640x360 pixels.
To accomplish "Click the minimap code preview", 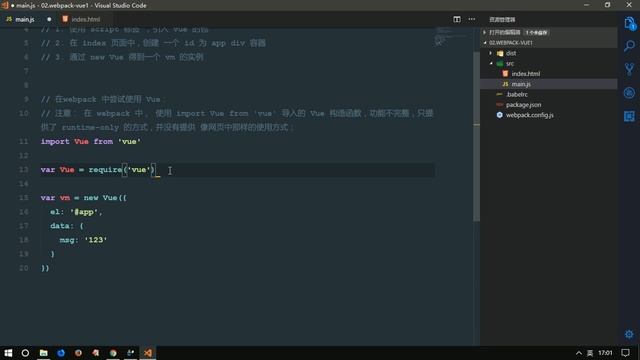I will (450, 36).
